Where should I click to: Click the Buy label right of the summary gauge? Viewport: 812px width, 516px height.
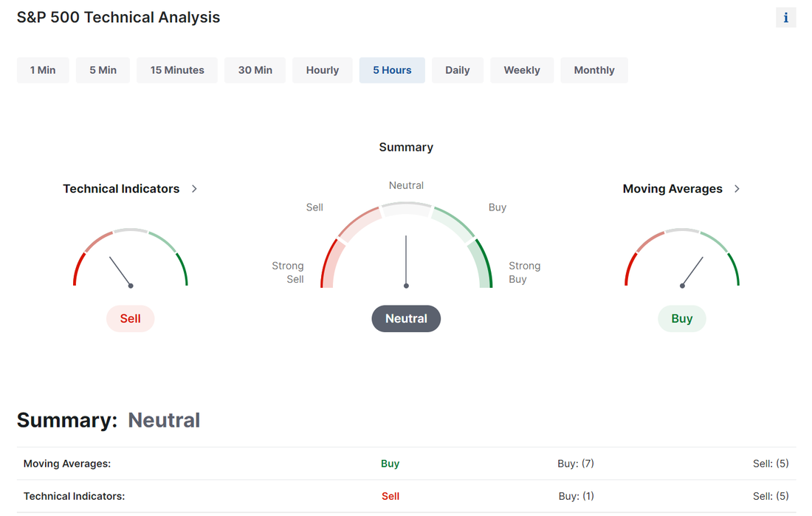497,207
